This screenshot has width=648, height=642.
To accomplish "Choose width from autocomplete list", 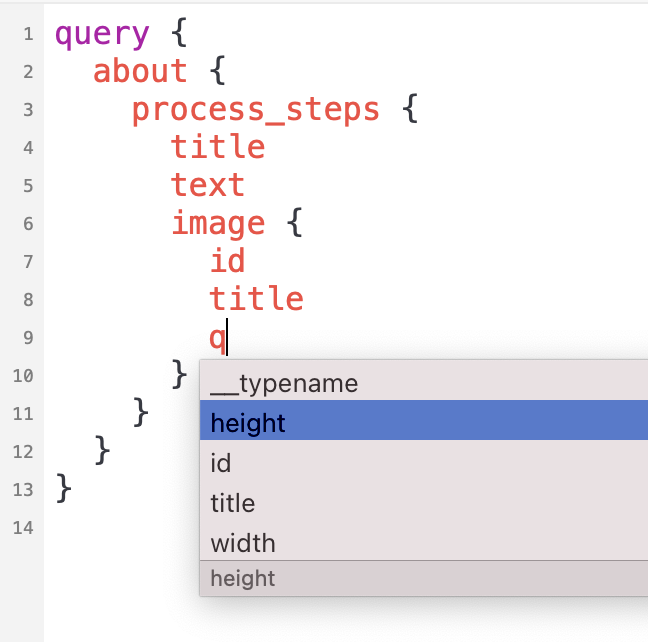I will click(424, 540).
